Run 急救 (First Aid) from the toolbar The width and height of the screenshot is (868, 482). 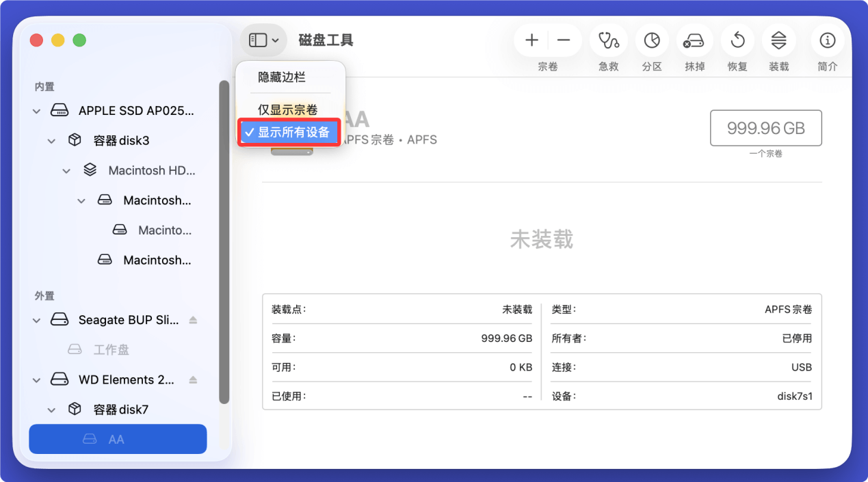click(607, 40)
